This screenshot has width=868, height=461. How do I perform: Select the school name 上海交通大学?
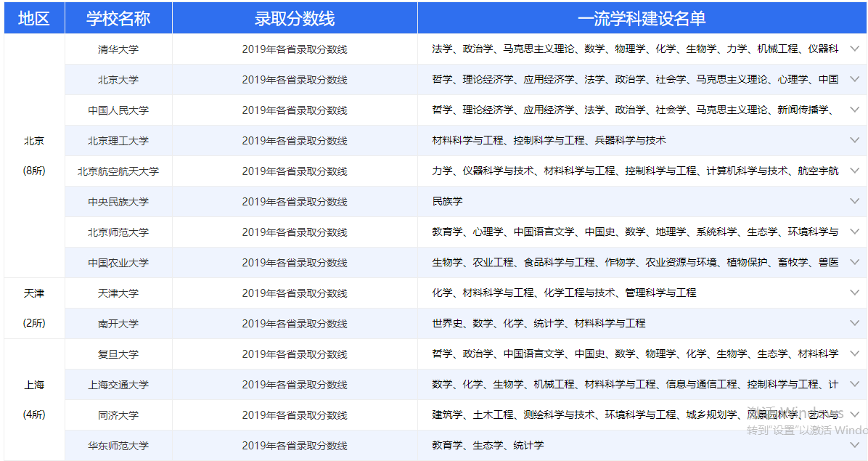(x=118, y=384)
